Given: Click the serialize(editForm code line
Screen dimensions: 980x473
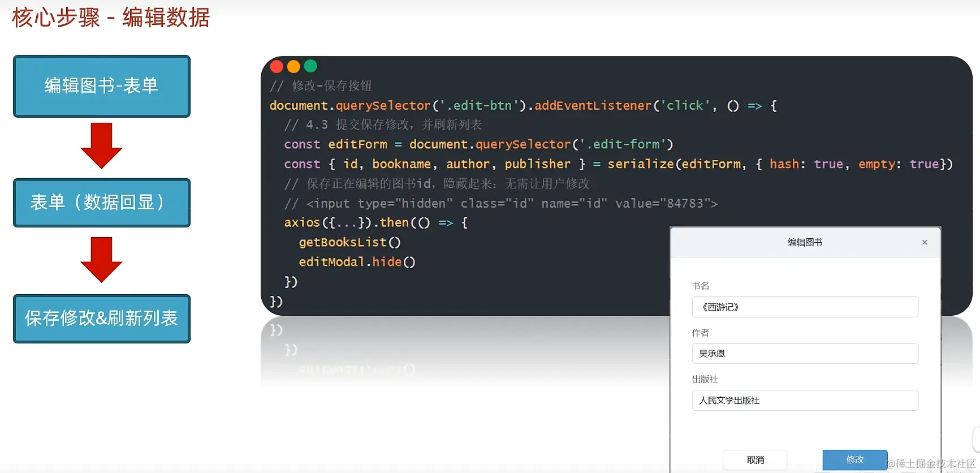Looking at the screenshot, I should [x=619, y=164].
